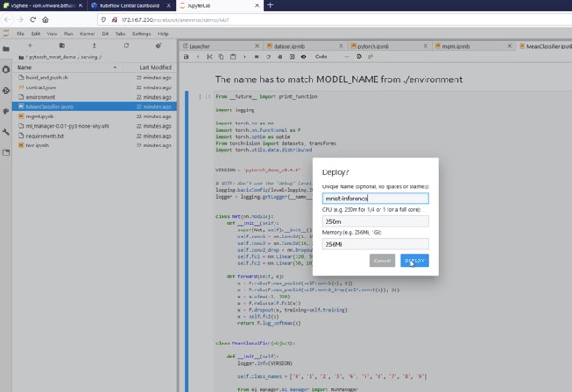This screenshot has height=392, width=572.
Task: Show running kernels sidebar panel
Action: tap(6, 70)
